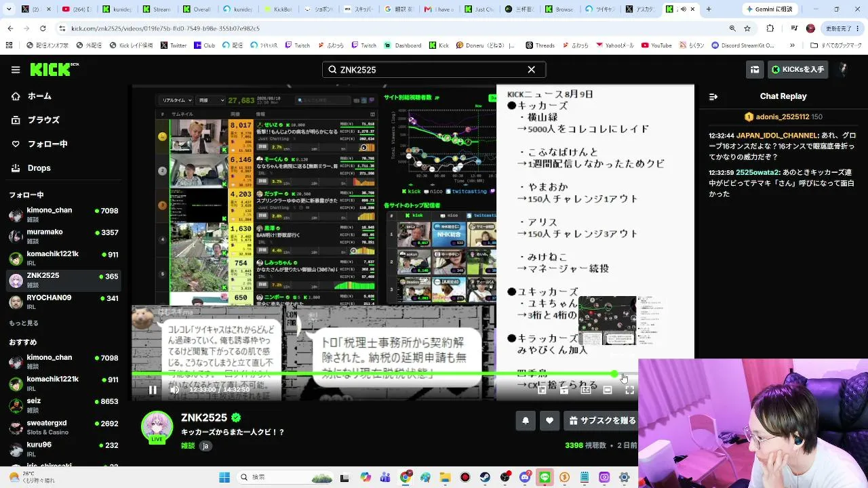This screenshot has height=488, width=868.
Task: Select kimono_chan in the followed channels
Action: 64,214
